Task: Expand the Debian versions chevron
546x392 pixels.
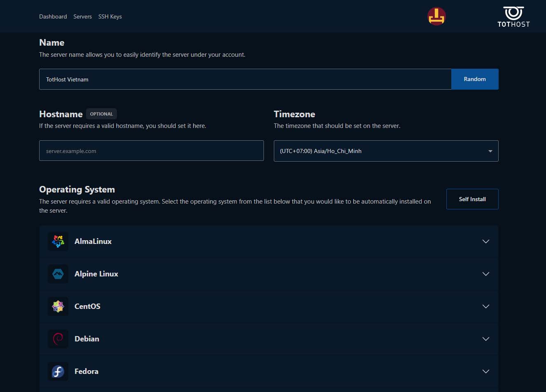Action: [x=486, y=339]
